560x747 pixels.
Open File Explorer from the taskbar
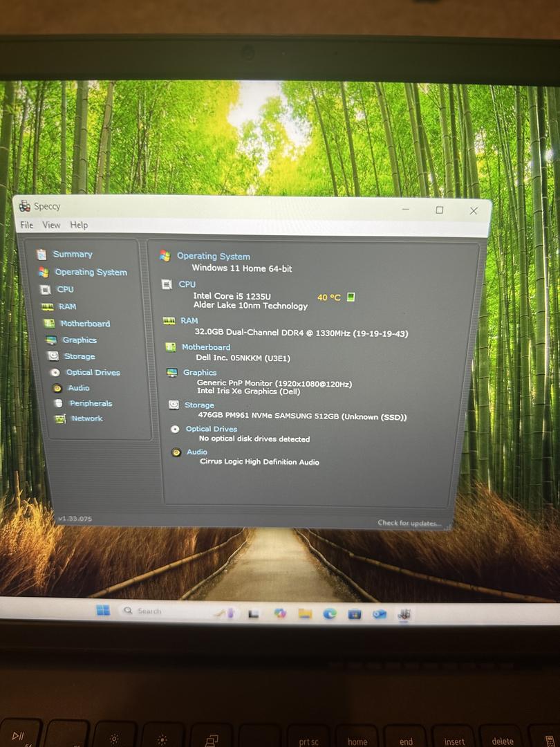(305, 614)
